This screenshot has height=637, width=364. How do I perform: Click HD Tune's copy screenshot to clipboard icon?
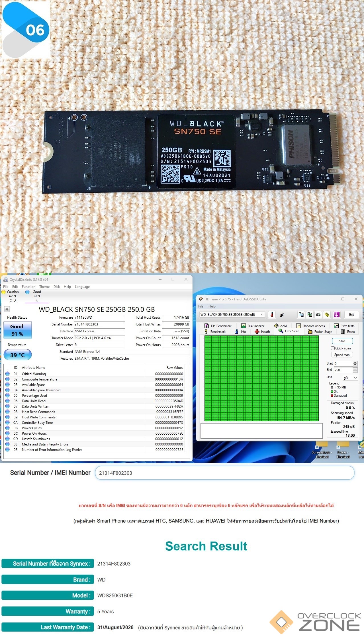click(310, 315)
